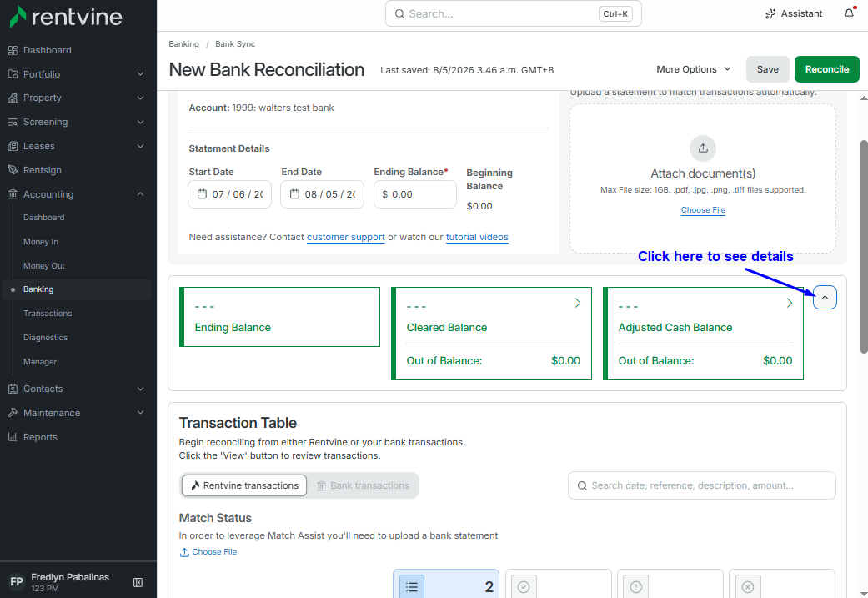
Task: Click the End Date field
Action: click(x=322, y=194)
